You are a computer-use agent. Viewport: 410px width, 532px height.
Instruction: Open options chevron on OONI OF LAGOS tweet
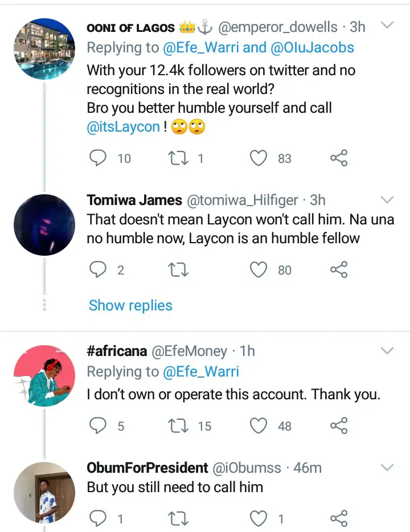click(x=387, y=26)
